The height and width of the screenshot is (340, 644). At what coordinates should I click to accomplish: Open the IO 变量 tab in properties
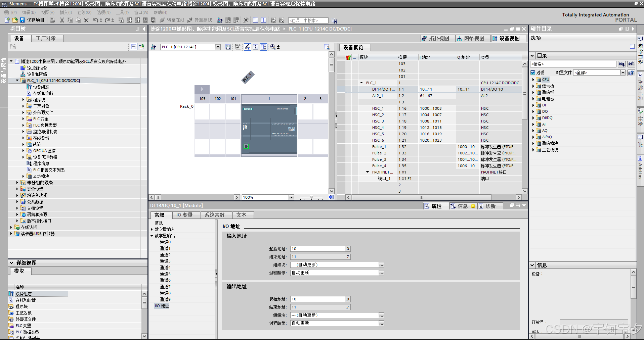(186, 215)
